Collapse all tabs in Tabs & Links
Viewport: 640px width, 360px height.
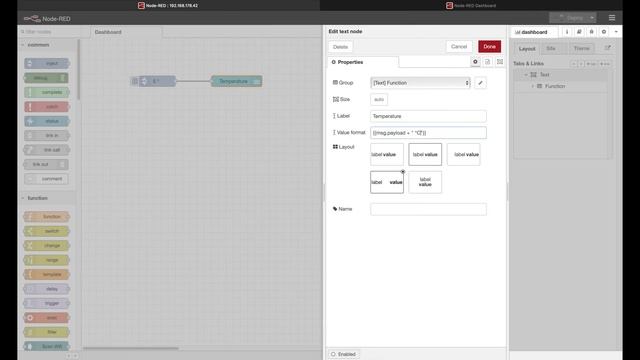(574, 64)
